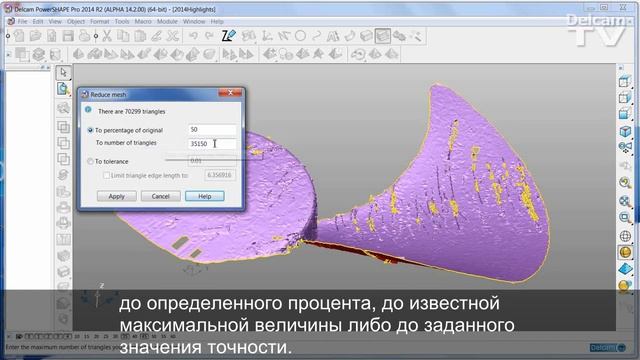Click the Undo arrow icon

(x=193, y=36)
